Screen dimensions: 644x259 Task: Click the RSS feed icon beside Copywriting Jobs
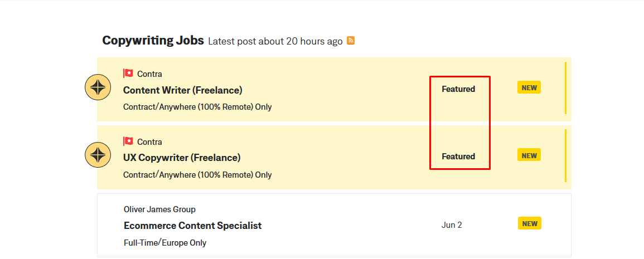(351, 41)
